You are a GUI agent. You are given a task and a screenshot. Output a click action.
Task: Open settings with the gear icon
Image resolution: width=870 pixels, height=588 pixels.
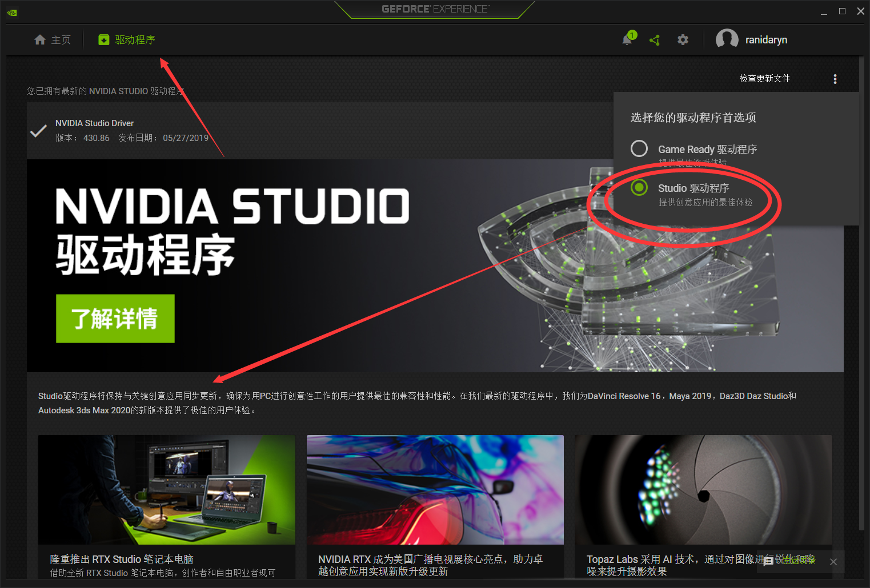click(x=683, y=39)
